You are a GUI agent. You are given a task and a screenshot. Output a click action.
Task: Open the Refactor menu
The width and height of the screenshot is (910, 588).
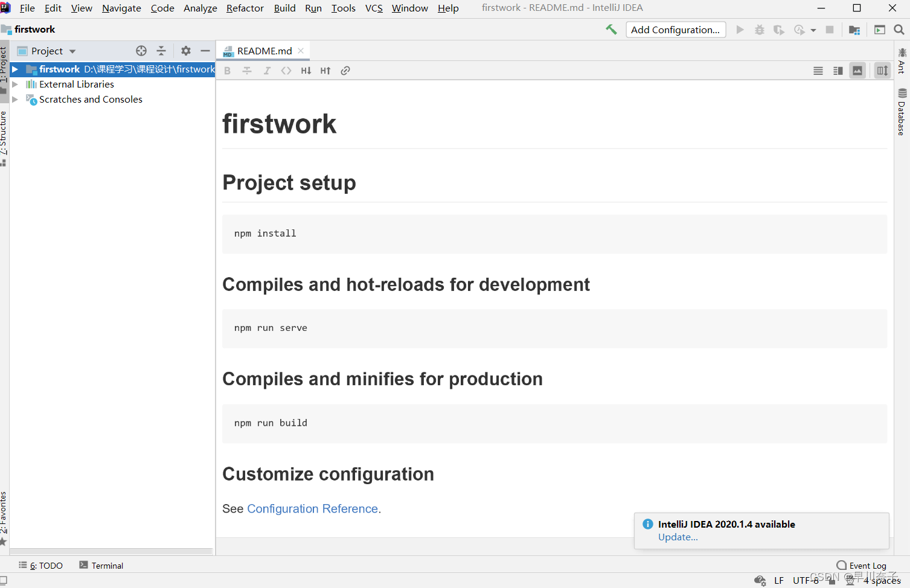tap(245, 8)
